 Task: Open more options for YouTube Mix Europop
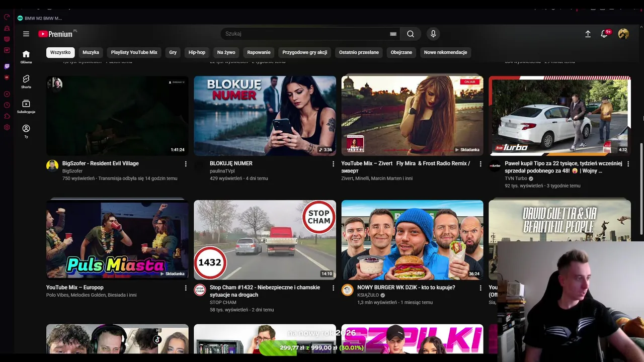coord(186,288)
